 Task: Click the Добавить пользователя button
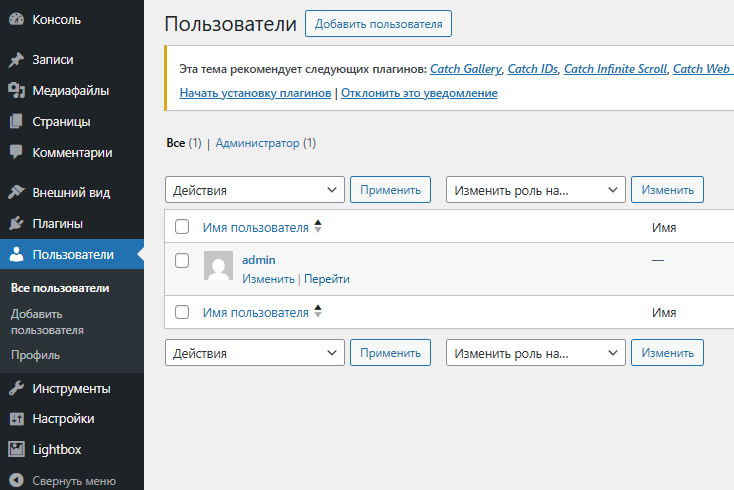coord(378,24)
